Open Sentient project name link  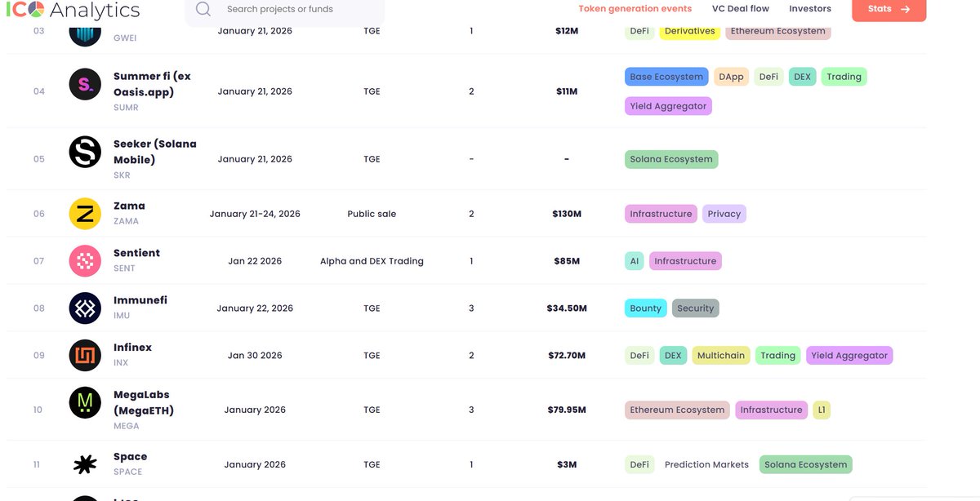tap(136, 253)
